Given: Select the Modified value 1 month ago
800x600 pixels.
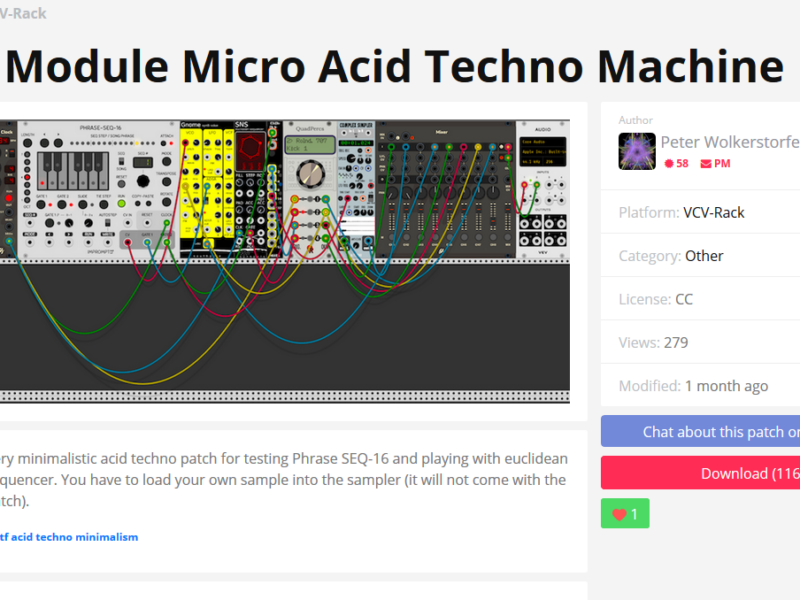Looking at the screenshot, I should (726, 386).
